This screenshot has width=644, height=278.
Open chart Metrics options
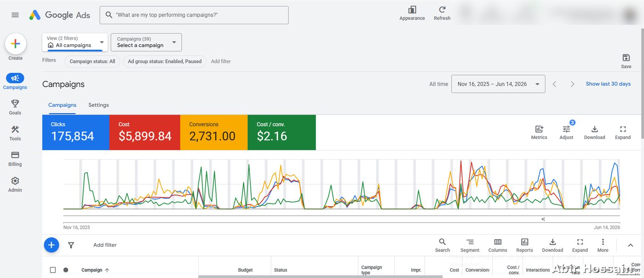(x=539, y=132)
